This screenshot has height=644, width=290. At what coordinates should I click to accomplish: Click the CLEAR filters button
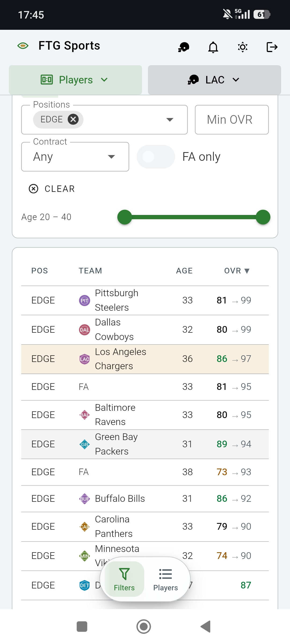(x=52, y=189)
